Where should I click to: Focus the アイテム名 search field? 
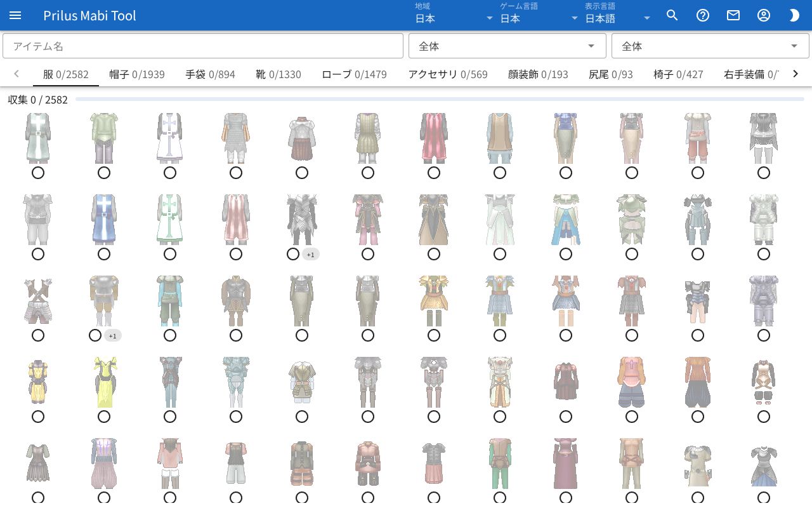(x=203, y=46)
